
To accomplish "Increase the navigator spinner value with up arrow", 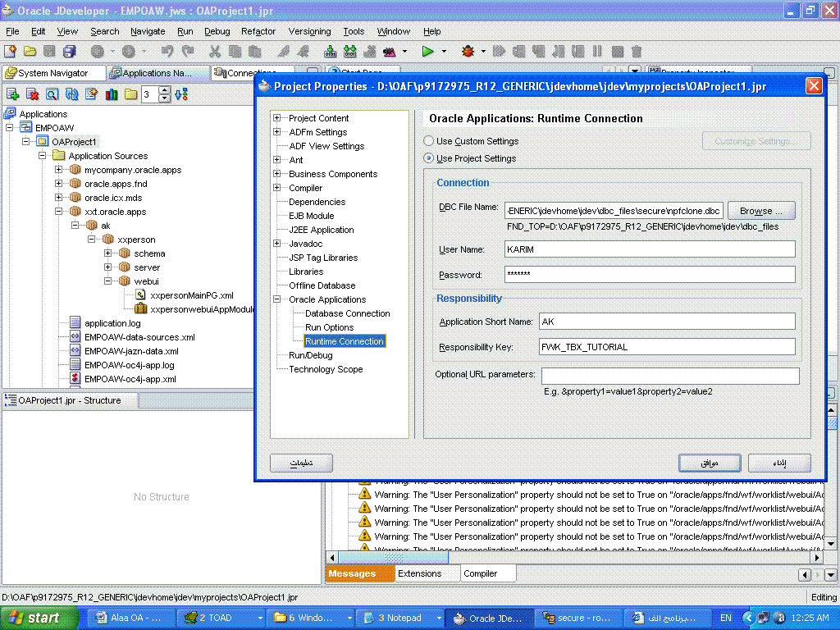I will click(165, 90).
